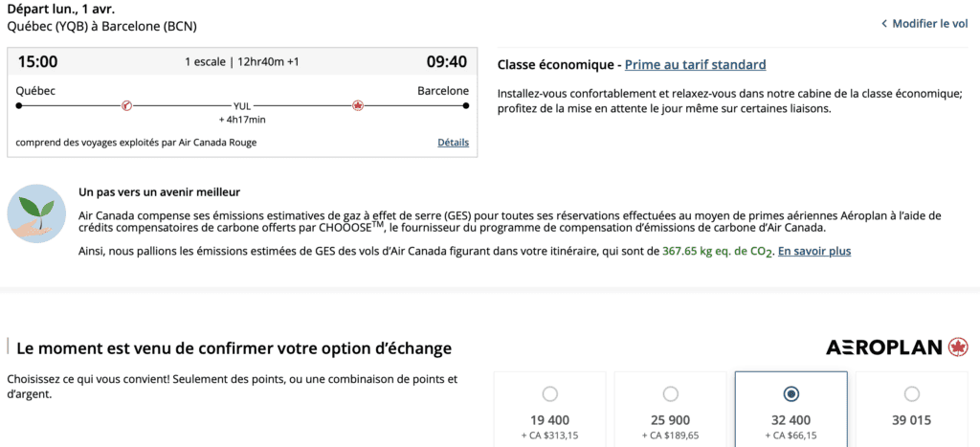Click the green plant sustainability icon
The image size is (980, 447).
(35, 213)
